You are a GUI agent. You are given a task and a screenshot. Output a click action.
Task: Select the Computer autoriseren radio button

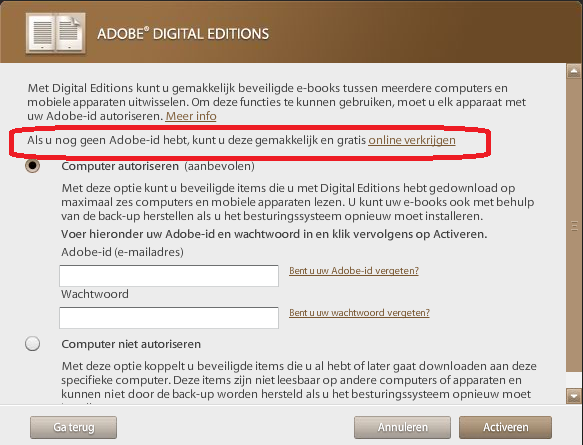(33, 165)
